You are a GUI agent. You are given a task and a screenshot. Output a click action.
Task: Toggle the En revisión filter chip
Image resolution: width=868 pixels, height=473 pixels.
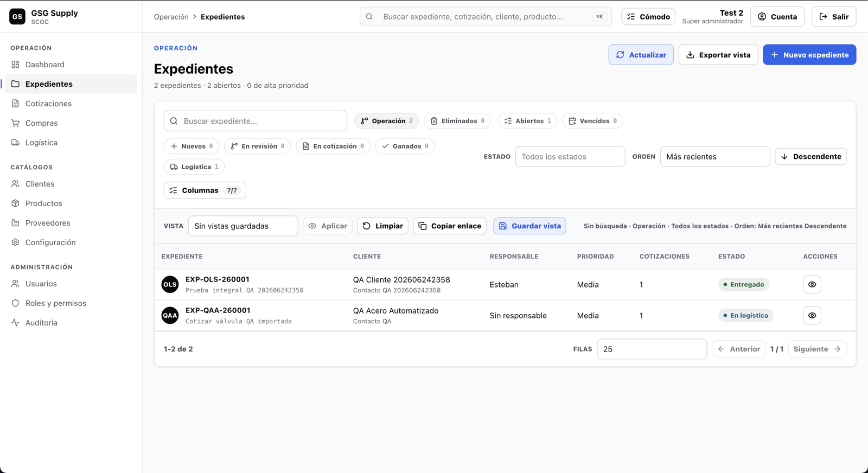[258, 146]
